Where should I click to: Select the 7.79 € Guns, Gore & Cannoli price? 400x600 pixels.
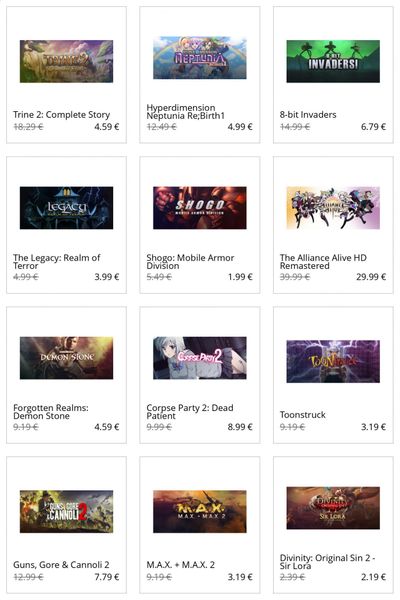107,577
